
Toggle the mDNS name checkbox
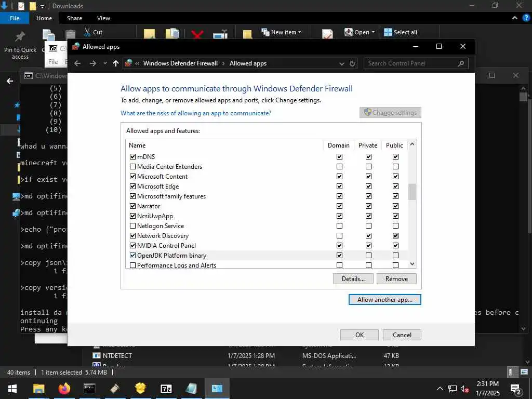[x=132, y=157]
